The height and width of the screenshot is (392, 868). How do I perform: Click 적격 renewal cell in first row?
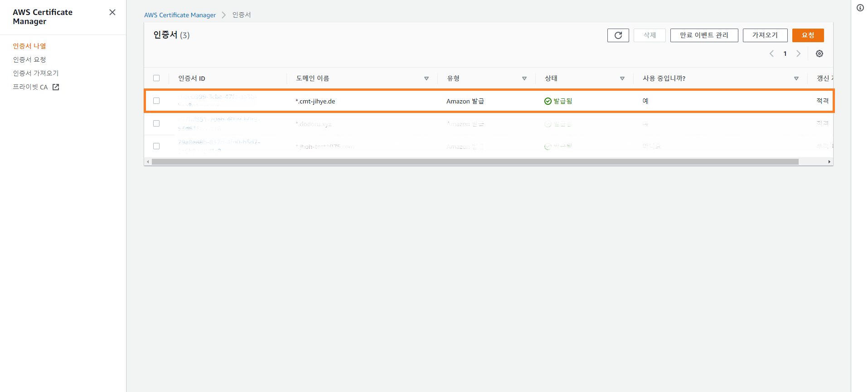(823, 101)
